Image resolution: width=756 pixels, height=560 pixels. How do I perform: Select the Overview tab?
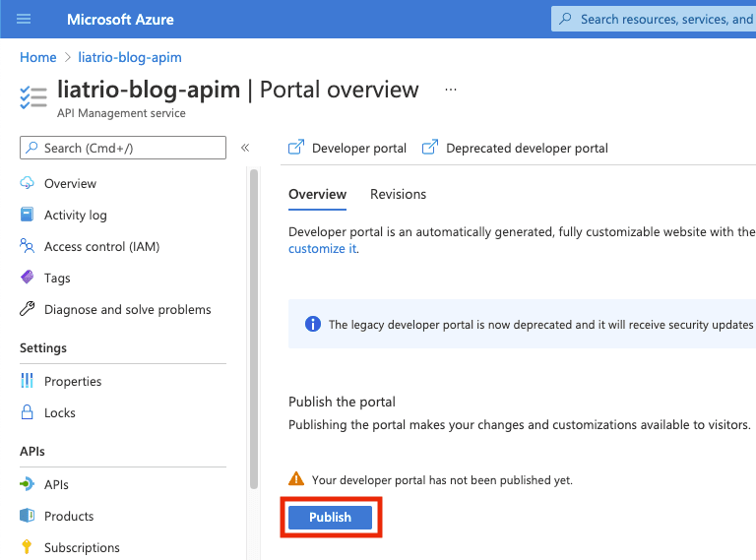pyautogui.click(x=317, y=194)
